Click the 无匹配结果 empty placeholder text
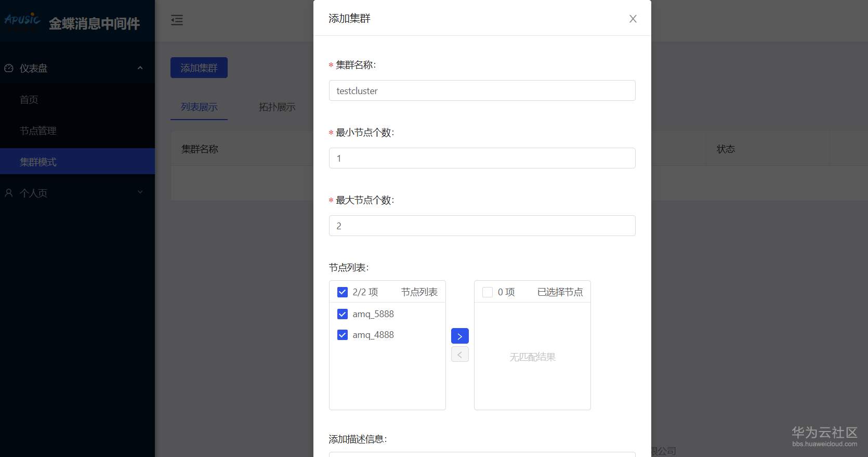Image resolution: width=868 pixels, height=457 pixels. click(x=533, y=357)
